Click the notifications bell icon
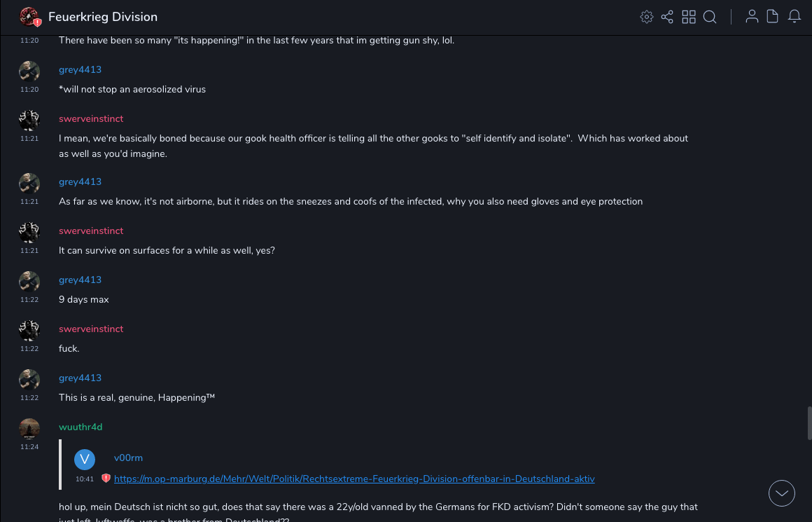Viewport: 812px width, 522px height. coord(794,17)
